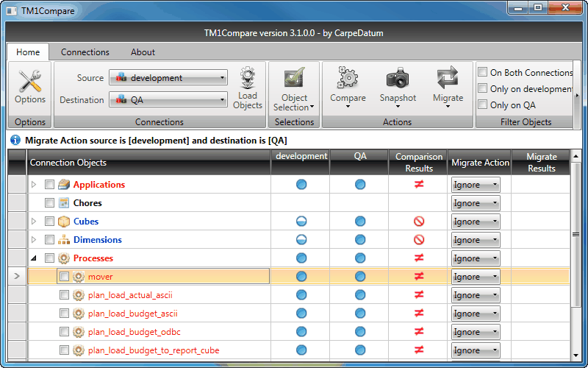
Task: Click the Migrate Results column header
Action: coord(541,162)
